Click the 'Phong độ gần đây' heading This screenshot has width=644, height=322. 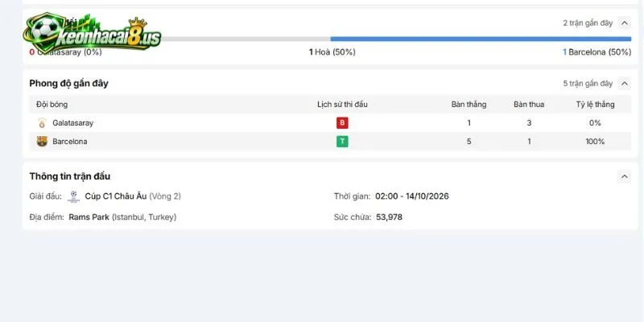tap(68, 84)
